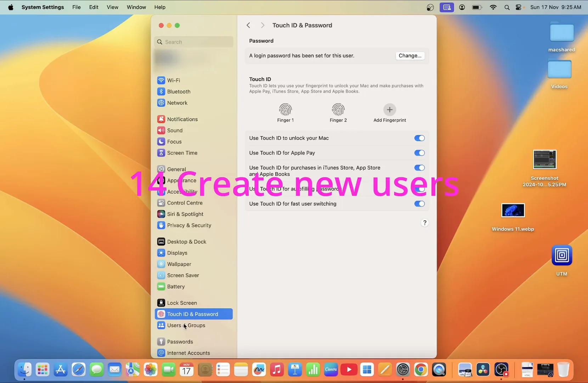Open the Help menu
Viewport: 588px width, 383px height.
tap(160, 7)
